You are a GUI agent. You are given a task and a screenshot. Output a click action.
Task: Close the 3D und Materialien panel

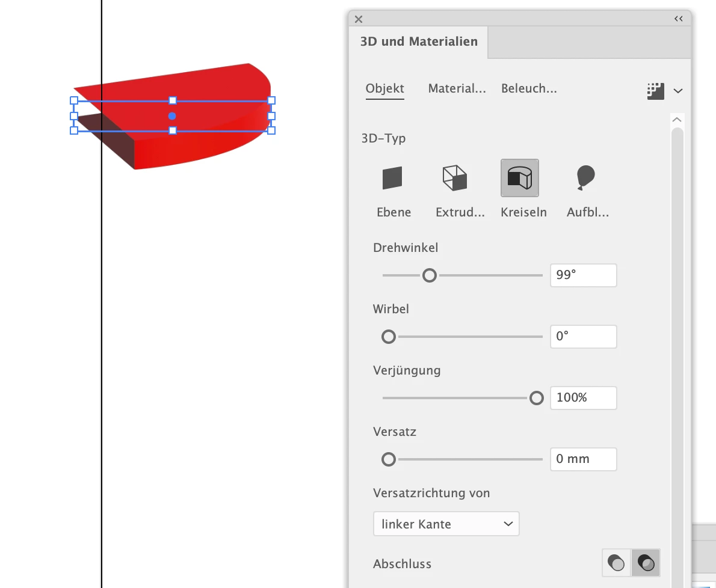tap(359, 19)
